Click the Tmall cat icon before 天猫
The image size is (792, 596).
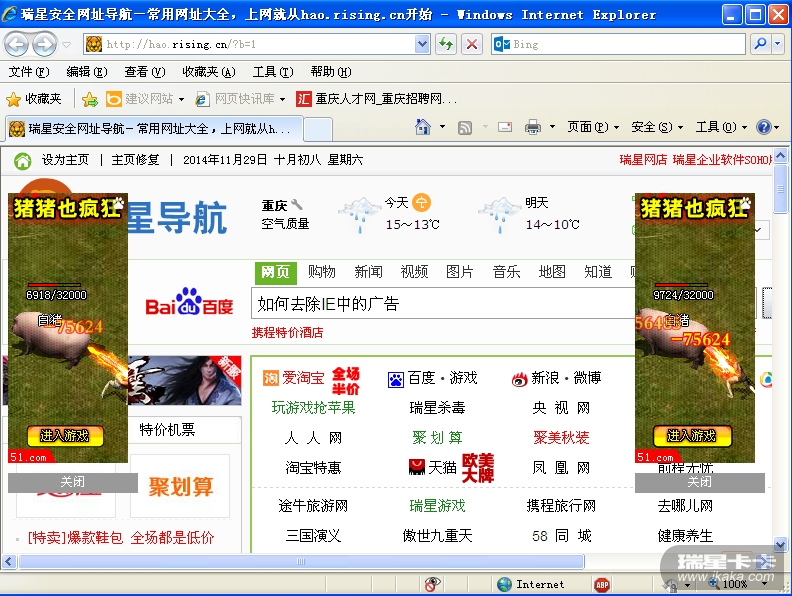click(x=417, y=467)
